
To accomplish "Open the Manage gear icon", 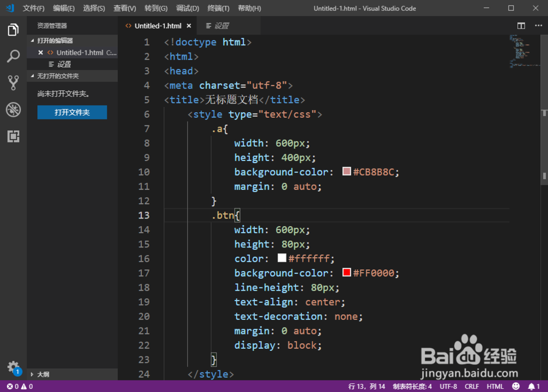I will tap(13, 367).
